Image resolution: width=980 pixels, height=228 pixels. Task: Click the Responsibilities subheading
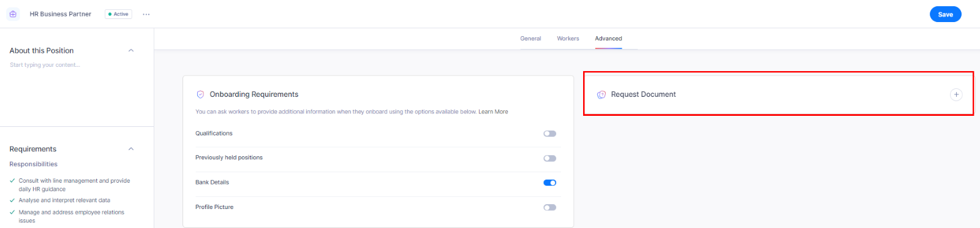coord(34,164)
